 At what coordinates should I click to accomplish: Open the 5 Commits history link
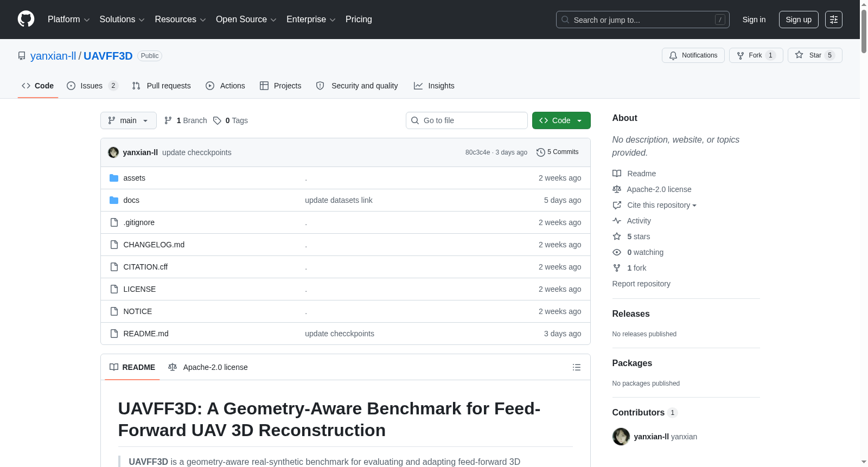(x=558, y=152)
